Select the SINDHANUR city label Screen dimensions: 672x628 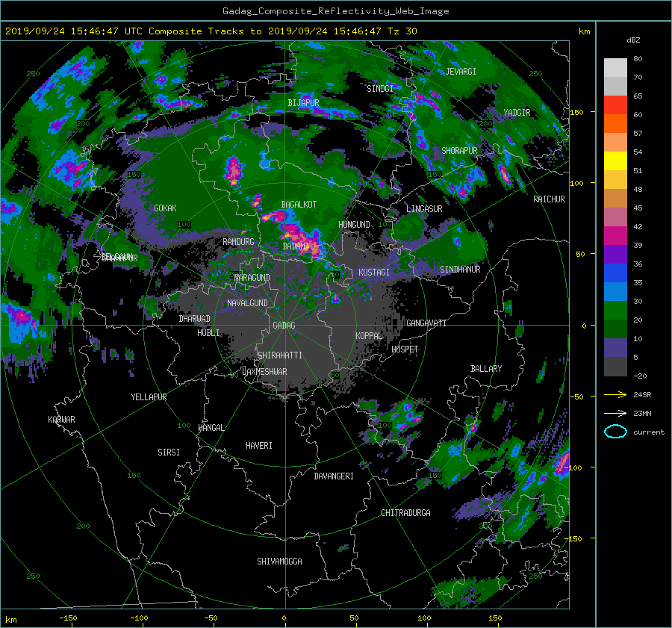coord(460,270)
